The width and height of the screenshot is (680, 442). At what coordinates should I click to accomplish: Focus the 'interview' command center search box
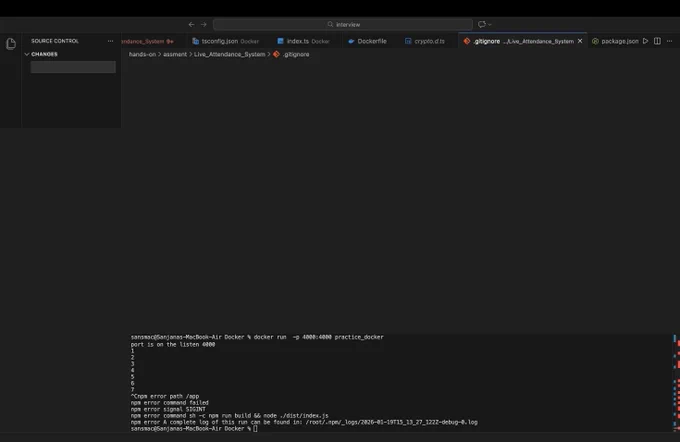(343, 24)
